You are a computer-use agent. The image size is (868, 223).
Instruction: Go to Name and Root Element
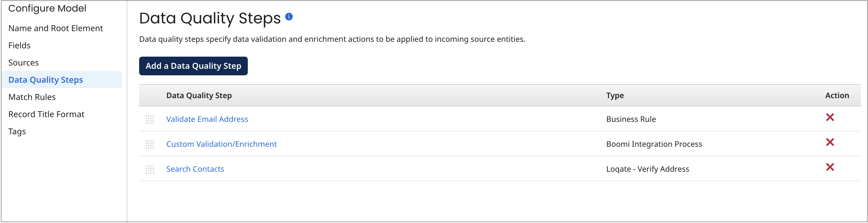(x=56, y=28)
